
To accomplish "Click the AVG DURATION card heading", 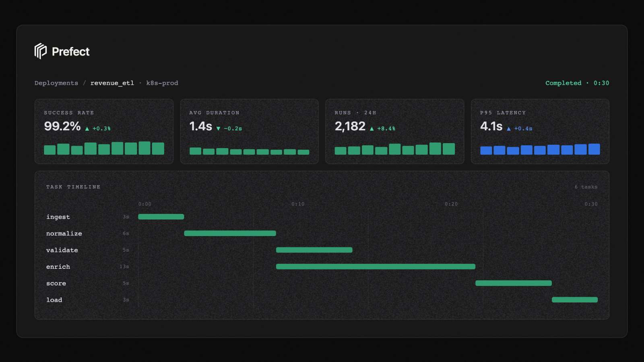I will click(214, 113).
